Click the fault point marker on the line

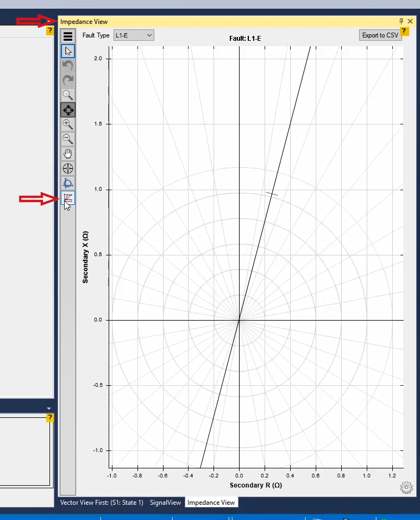(272, 193)
